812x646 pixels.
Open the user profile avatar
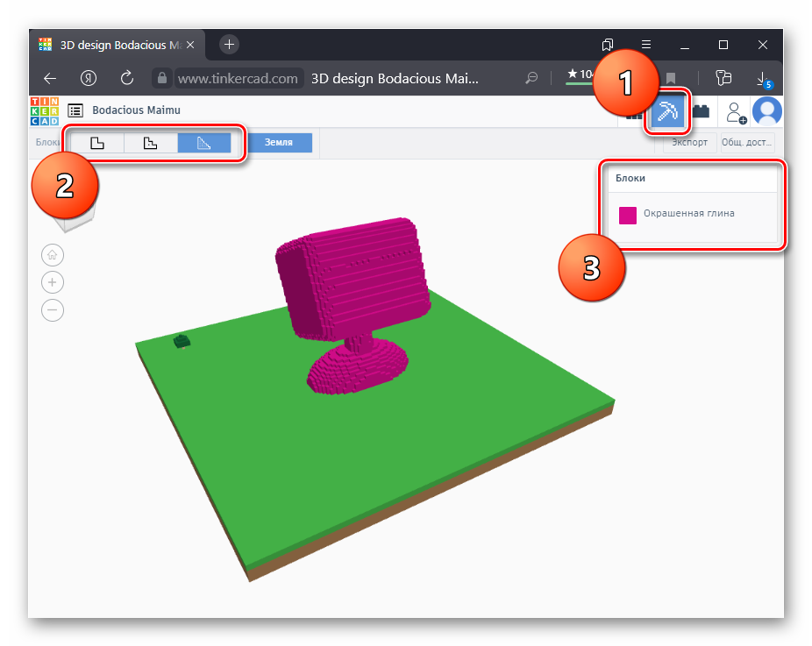(x=767, y=111)
